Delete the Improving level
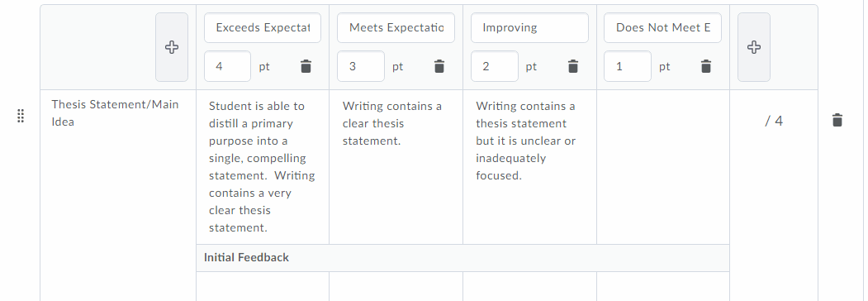The width and height of the screenshot is (868, 301). tap(573, 66)
